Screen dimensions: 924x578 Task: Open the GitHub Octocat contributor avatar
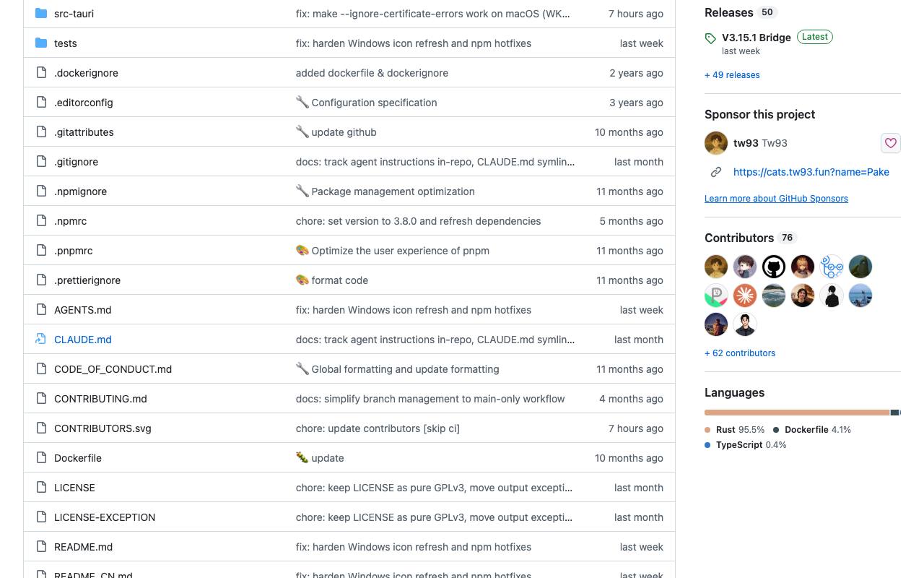click(x=774, y=267)
